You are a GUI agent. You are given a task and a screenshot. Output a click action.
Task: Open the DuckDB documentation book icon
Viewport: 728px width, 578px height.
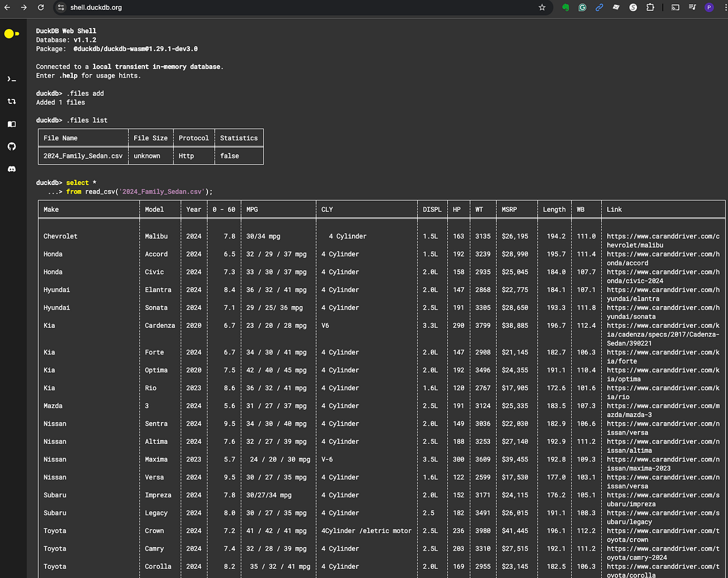coord(12,124)
